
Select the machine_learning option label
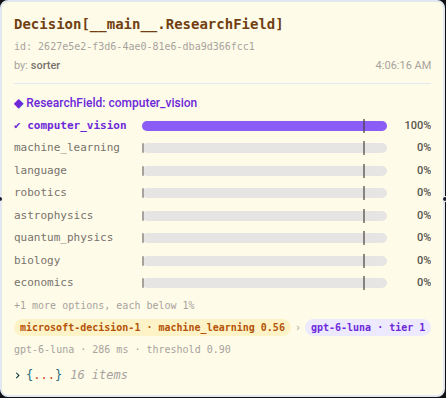pyautogui.click(x=67, y=148)
